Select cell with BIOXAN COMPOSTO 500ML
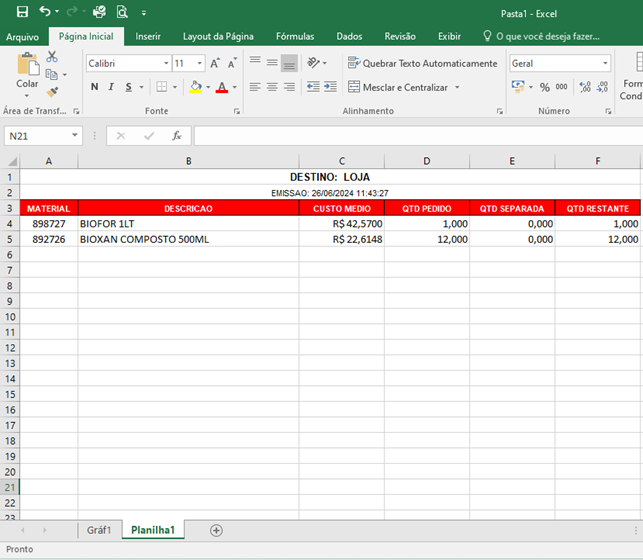The image size is (643, 560). coord(188,239)
